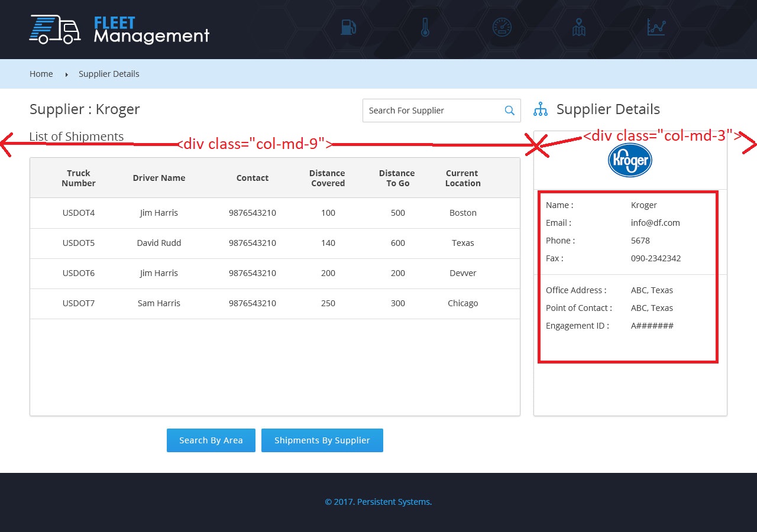The image size is (757, 532).
Task: Click the Supplier Details hierarchy icon
Action: pyautogui.click(x=541, y=109)
